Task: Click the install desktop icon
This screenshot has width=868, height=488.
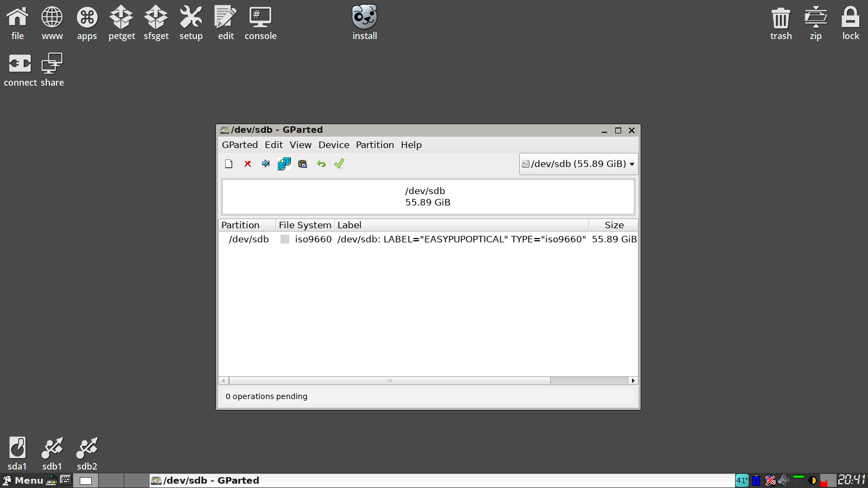Action: [x=365, y=23]
